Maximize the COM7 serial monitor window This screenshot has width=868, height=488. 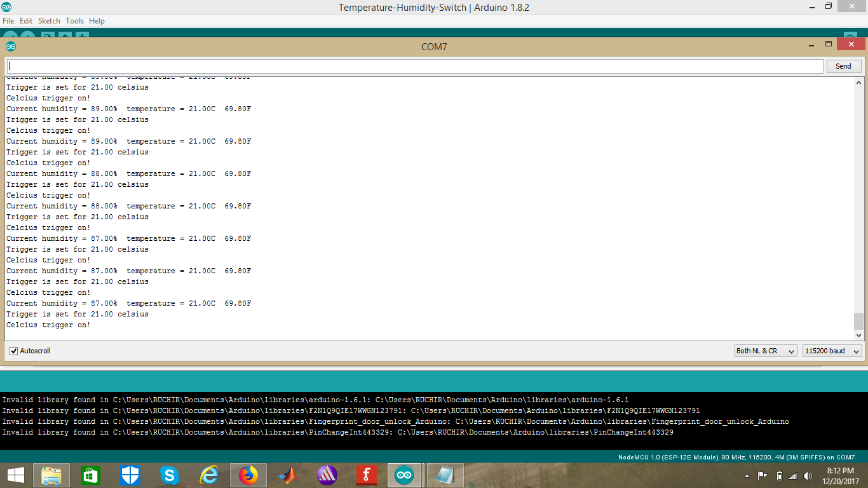[829, 44]
